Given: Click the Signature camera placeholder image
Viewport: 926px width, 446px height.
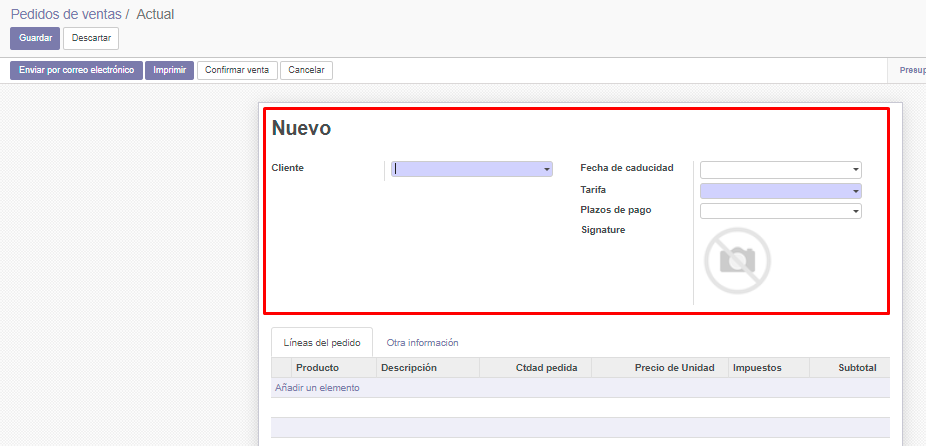Looking at the screenshot, I should pos(737,260).
